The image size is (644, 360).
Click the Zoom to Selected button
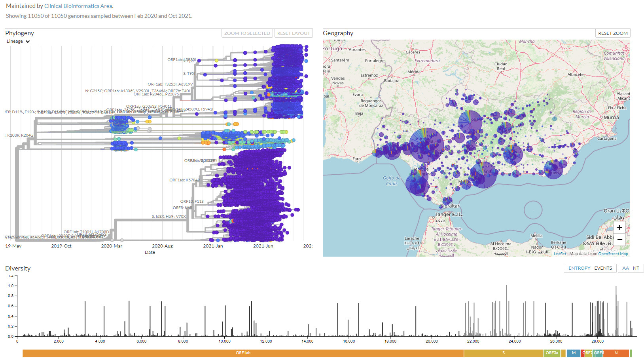247,33
